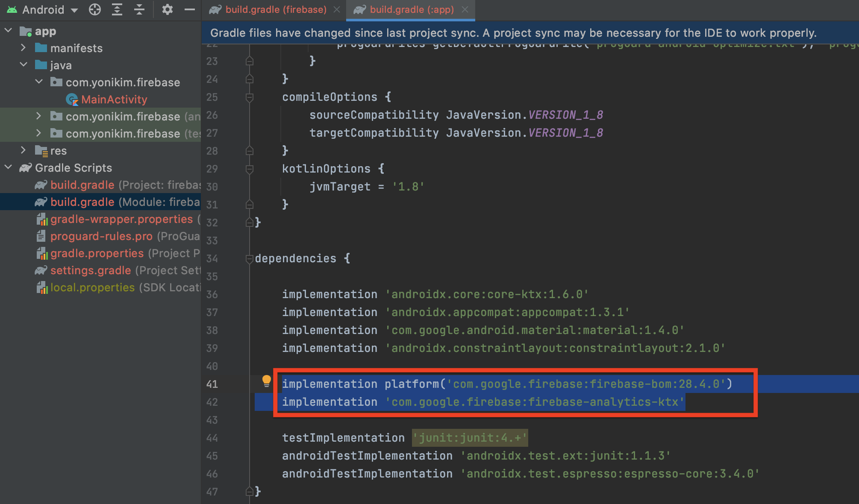Expand the manifests folder

24,48
